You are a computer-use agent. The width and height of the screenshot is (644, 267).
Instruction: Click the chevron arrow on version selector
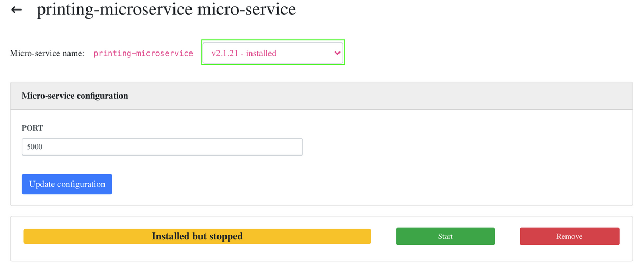pos(337,53)
